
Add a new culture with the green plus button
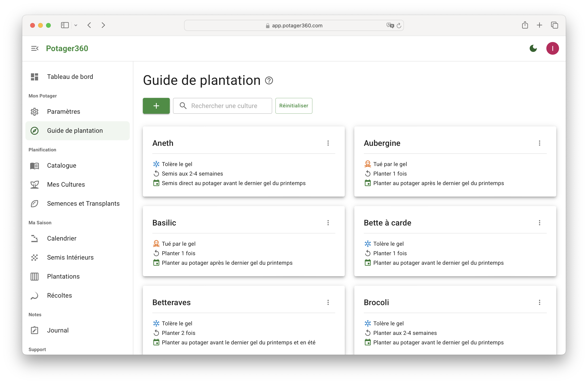point(156,106)
